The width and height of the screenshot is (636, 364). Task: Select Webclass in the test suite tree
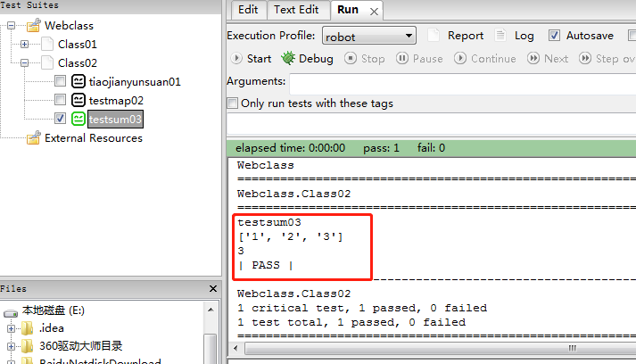tap(69, 26)
